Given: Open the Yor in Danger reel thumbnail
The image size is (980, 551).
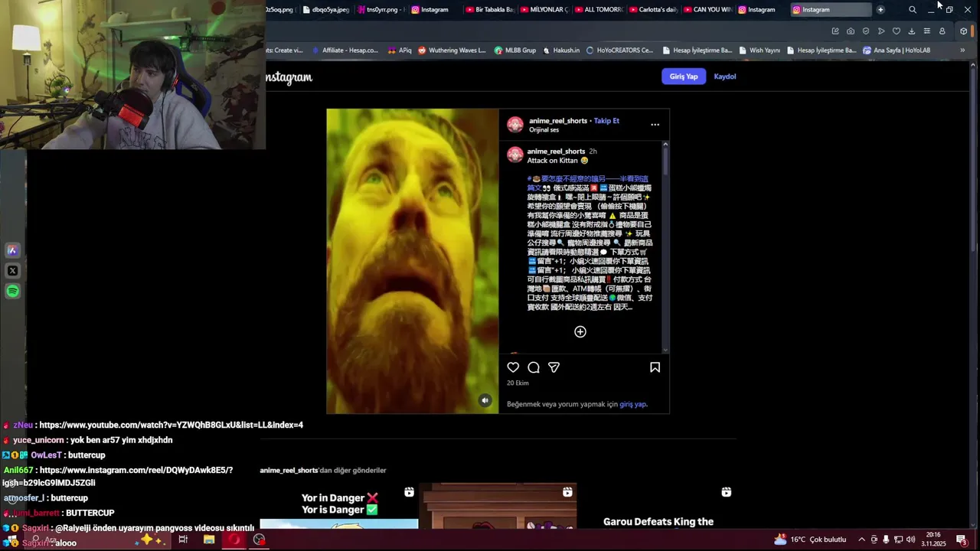Looking at the screenshot, I should tap(339, 505).
